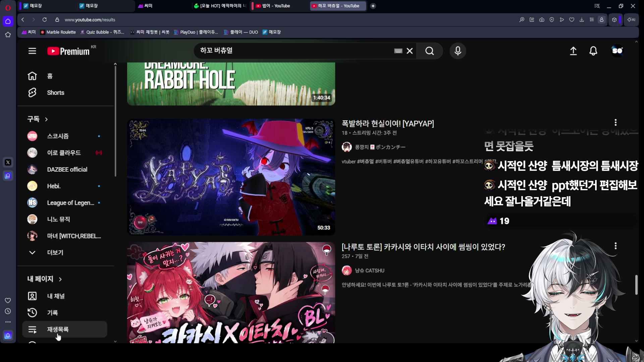Click the page vertical scrollbar thumb
This screenshot has width=644, height=362.
[636, 285]
